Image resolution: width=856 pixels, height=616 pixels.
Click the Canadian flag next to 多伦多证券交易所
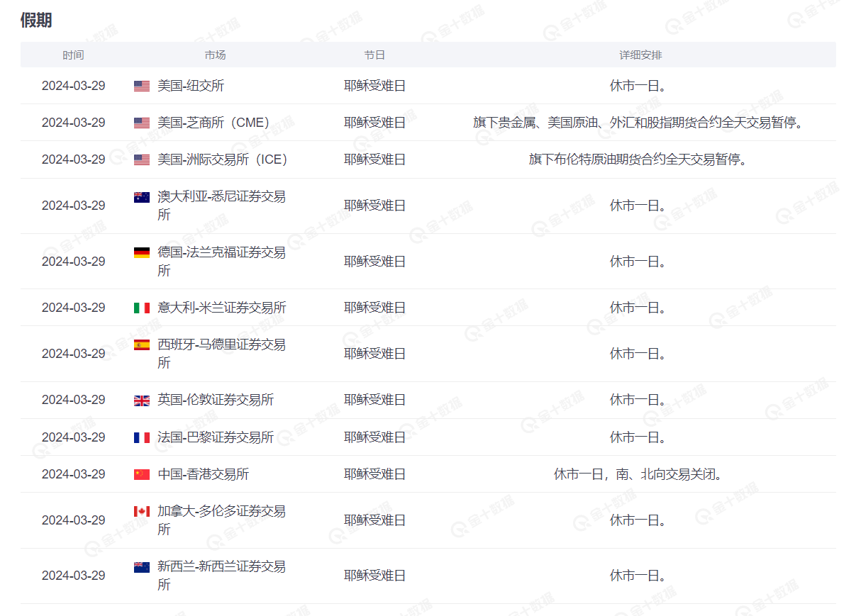point(142,512)
